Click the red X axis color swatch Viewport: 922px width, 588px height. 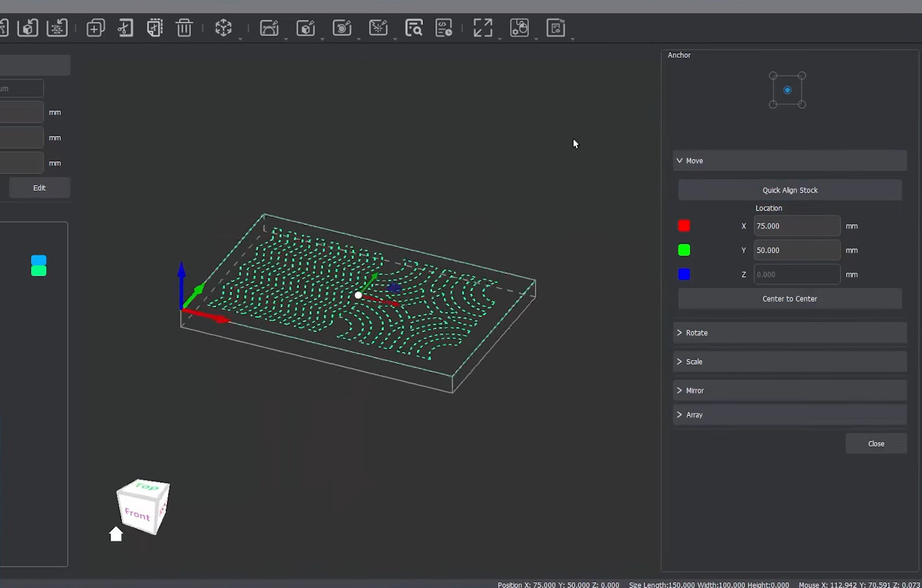pyautogui.click(x=684, y=226)
